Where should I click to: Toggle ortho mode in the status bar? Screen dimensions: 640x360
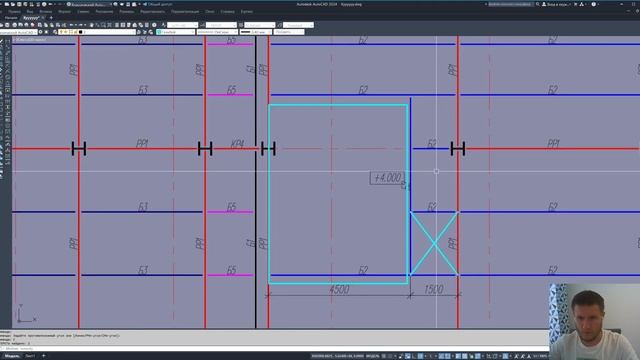[x=414, y=356]
